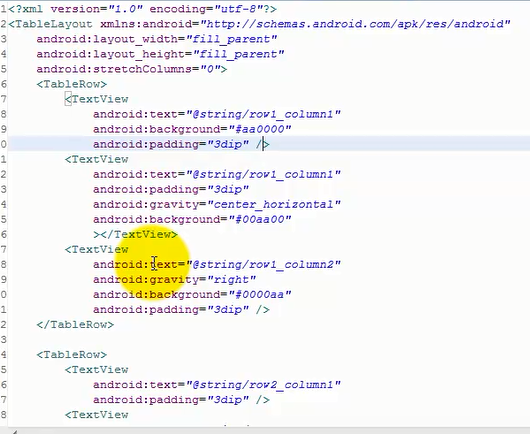
Task: Click the android:stretchColumns attribute
Action: [115, 69]
